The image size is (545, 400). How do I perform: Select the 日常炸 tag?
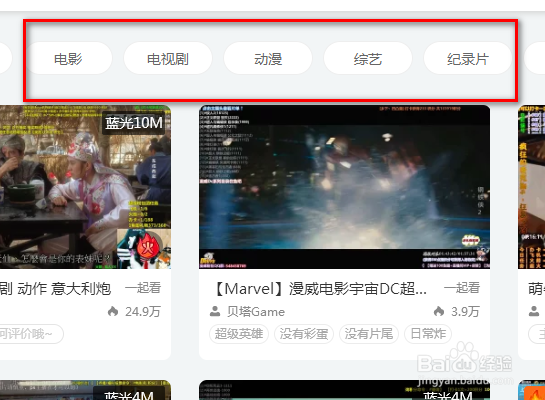pyautogui.click(x=428, y=334)
